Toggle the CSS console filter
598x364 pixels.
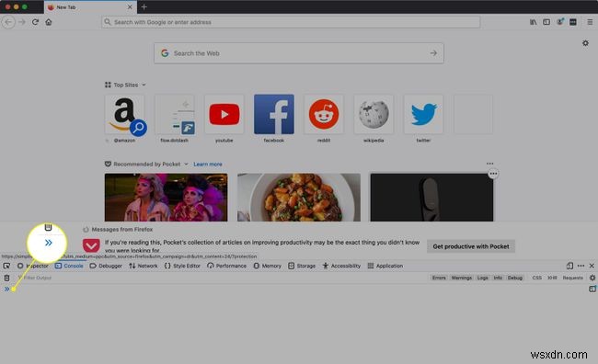[536, 278]
